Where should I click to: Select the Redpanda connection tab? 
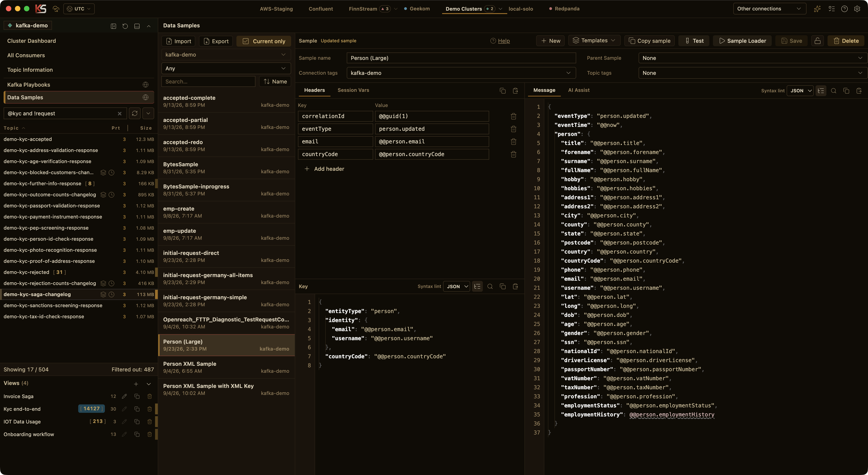click(564, 9)
